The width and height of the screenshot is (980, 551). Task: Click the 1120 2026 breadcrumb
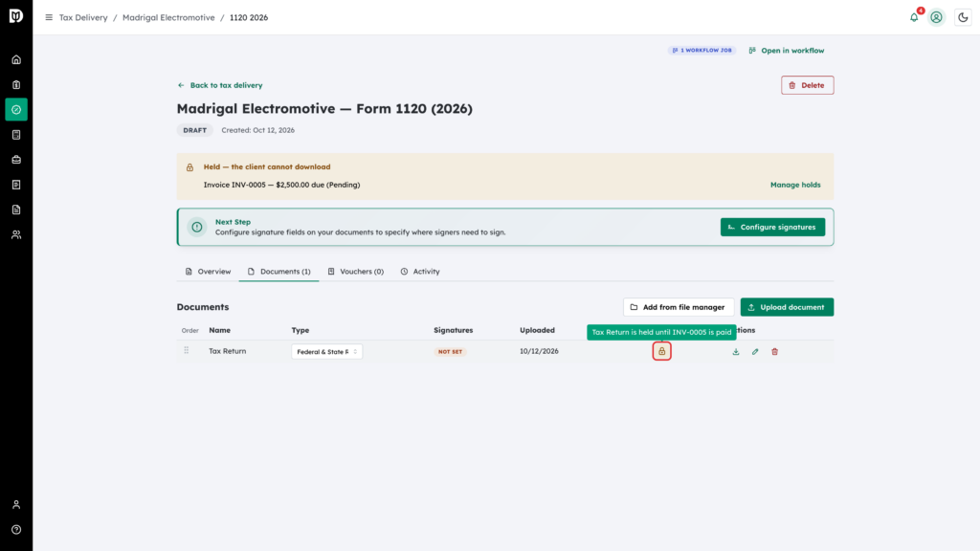[249, 17]
